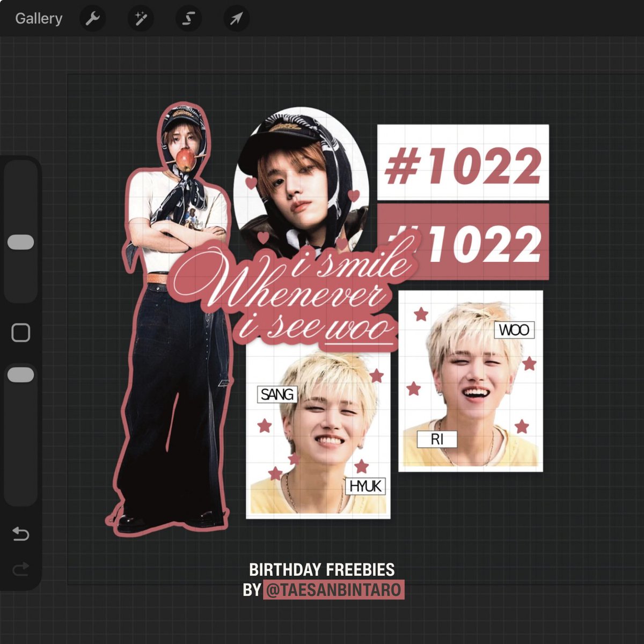This screenshot has width=644, height=644.
Task: Click the SANG label on photo card
Action: coord(277,394)
